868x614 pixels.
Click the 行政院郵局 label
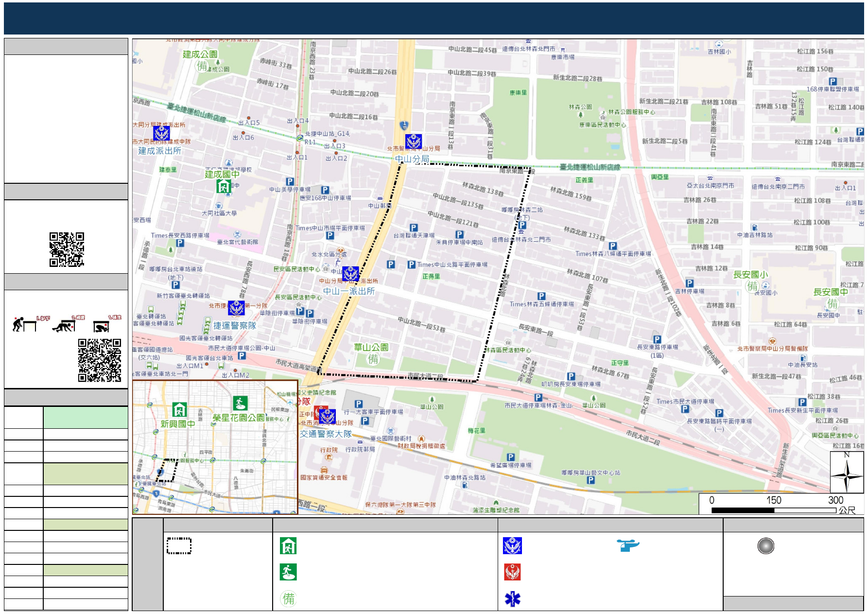[360, 450]
